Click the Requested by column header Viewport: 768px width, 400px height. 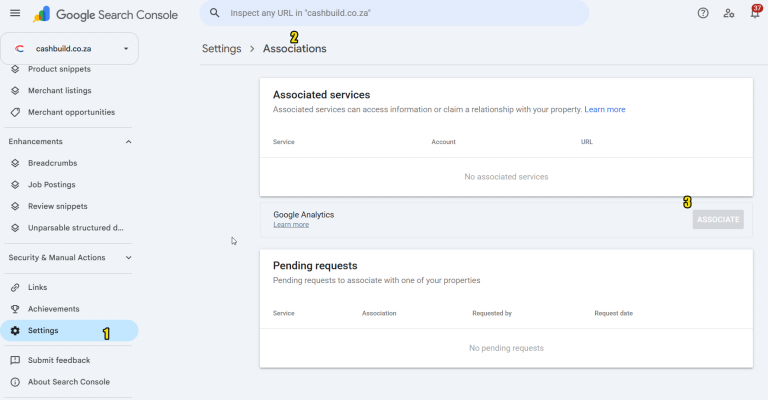pos(492,313)
